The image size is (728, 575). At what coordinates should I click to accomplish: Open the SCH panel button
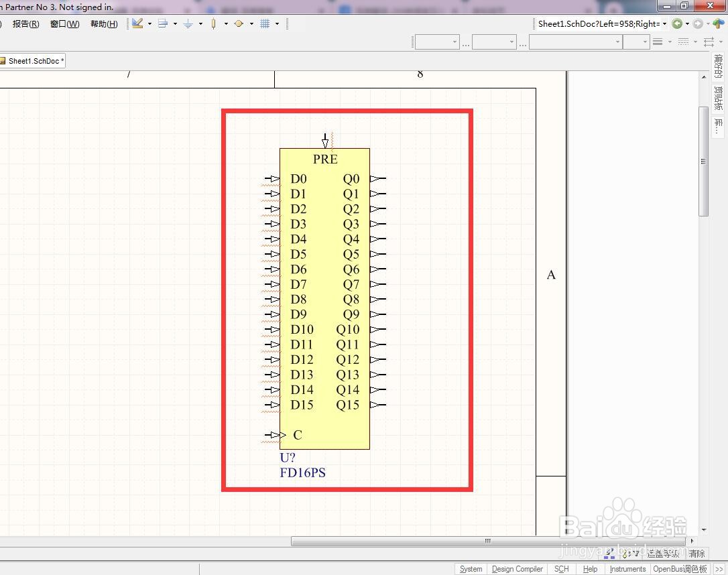561,569
